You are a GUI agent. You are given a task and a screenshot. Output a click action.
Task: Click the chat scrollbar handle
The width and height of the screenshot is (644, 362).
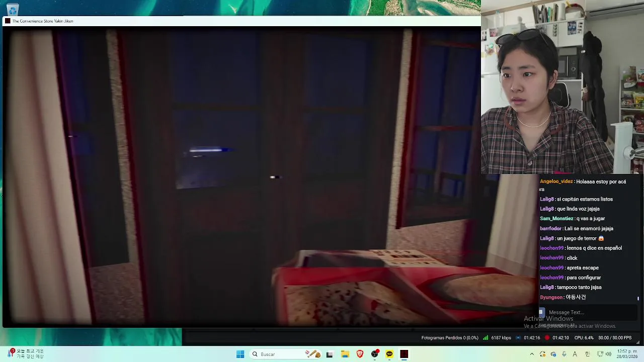638,299
